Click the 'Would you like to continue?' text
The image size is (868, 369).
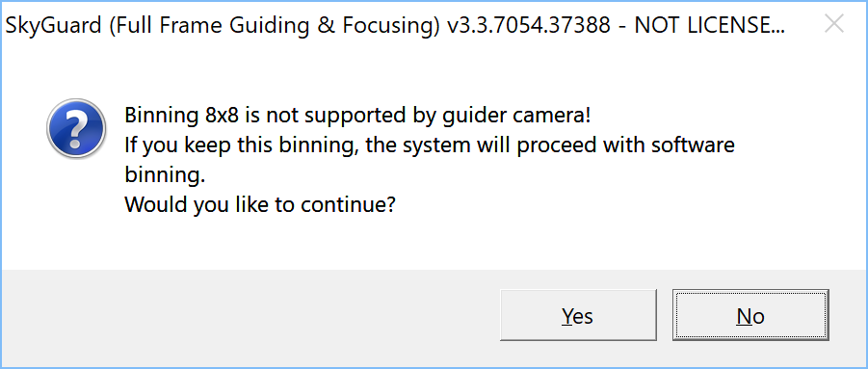coord(259,205)
